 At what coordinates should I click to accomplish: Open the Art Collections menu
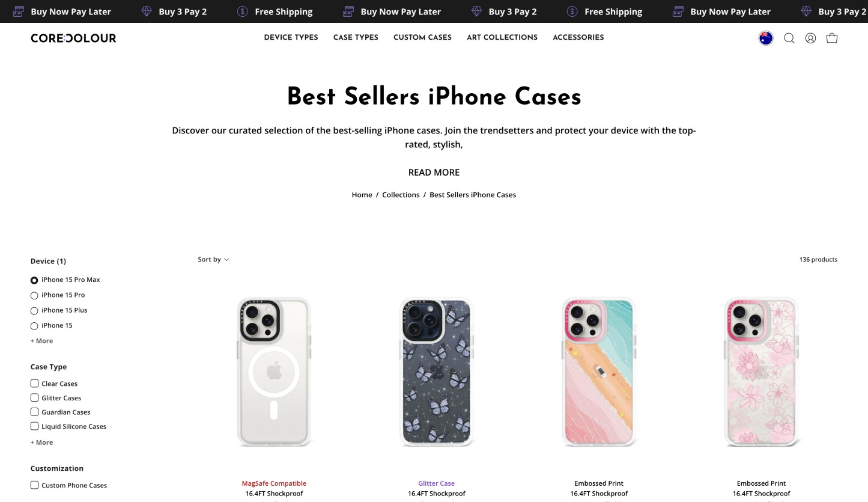[502, 37]
